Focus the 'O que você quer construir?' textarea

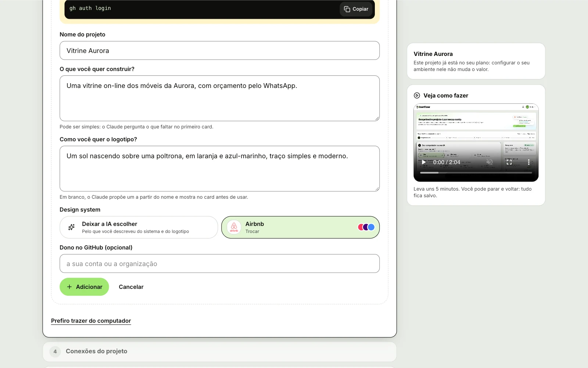tap(219, 98)
